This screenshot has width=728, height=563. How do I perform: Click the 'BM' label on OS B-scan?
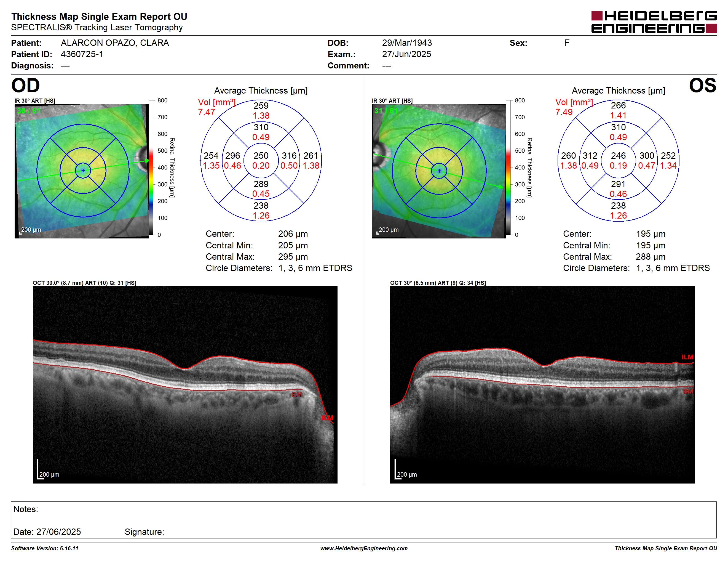pos(688,392)
